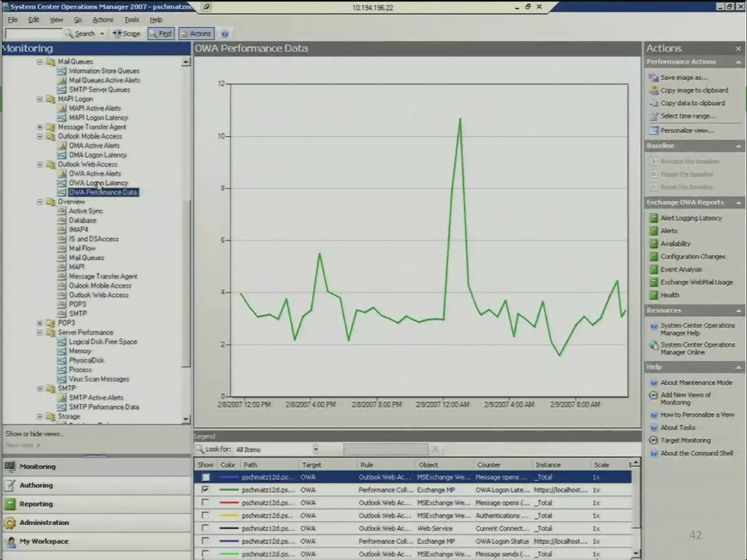Click the Personalize view icon

pos(653,130)
